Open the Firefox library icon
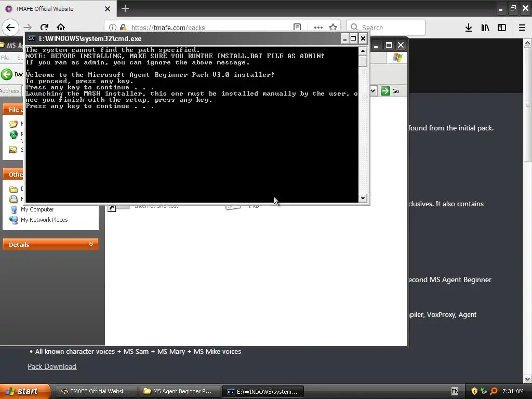The image size is (532, 399). [485, 28]
